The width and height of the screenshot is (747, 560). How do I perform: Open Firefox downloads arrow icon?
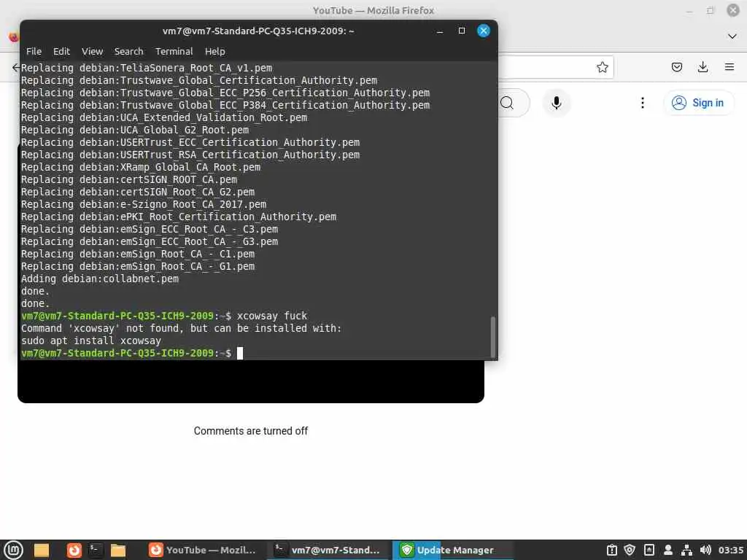703,67
